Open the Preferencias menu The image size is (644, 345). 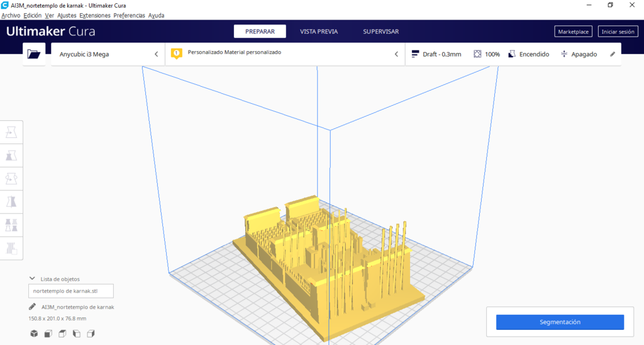[x=130, y=15]
